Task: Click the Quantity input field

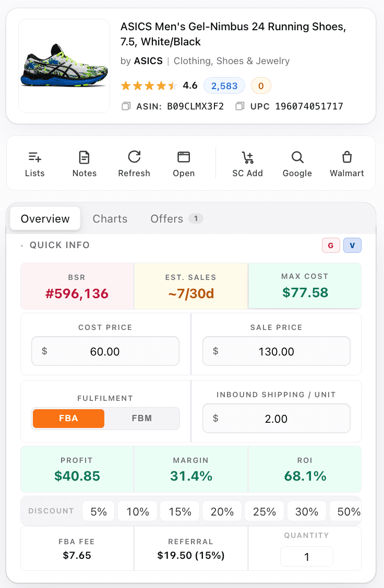Action: (x=307, y=557)
